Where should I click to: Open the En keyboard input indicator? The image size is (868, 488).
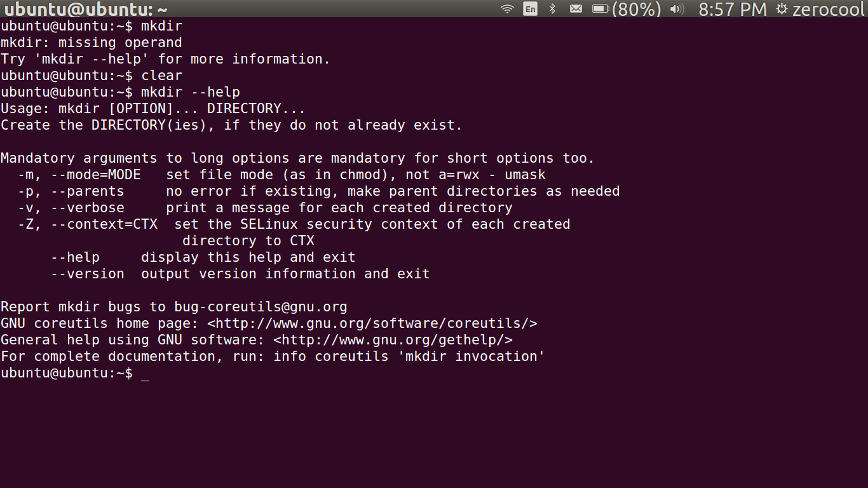pos(530,9)
